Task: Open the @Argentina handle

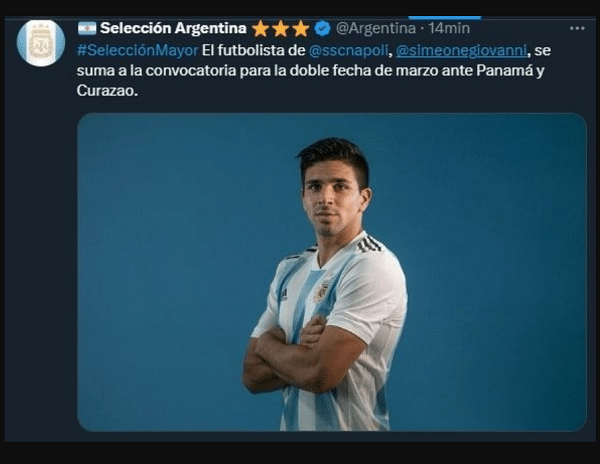Action: (376, 28)
